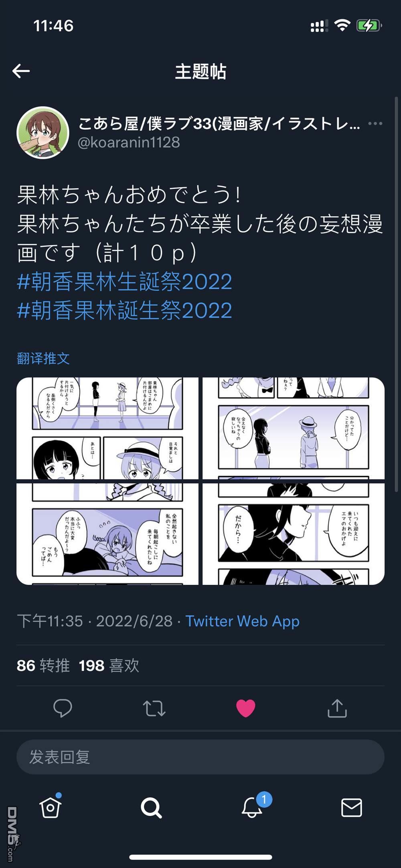
Task: Tap hashtag #朝香果林誕生祭2022
Action: [x=125, y=311]
